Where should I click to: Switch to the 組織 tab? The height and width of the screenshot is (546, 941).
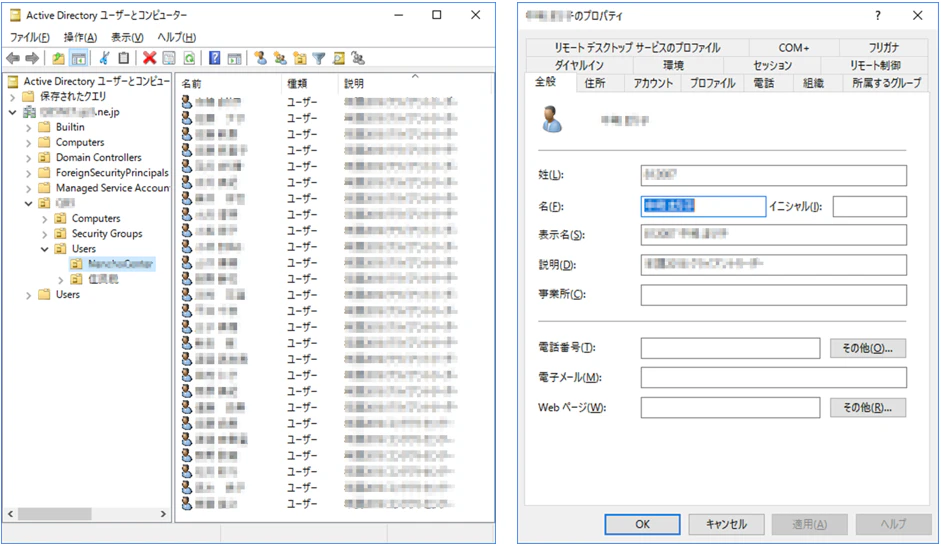tap(813, 83)
